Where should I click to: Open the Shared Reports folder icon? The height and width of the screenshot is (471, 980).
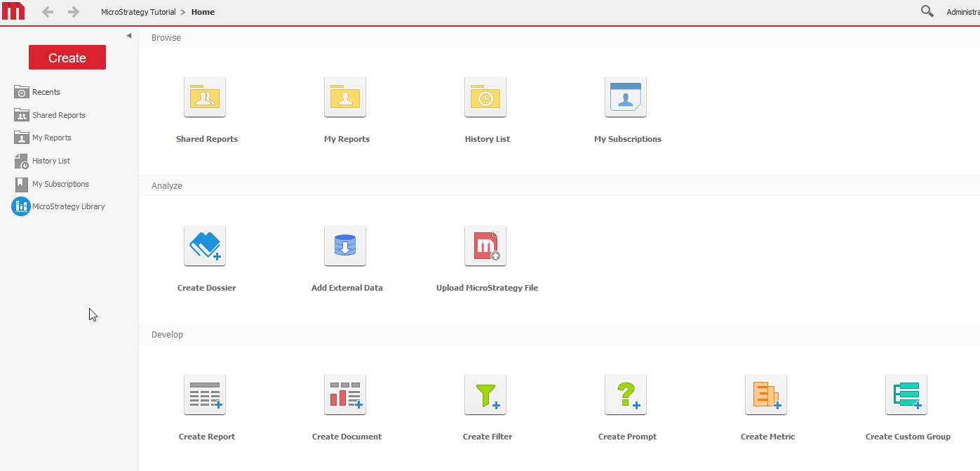[x=205, y=97]
